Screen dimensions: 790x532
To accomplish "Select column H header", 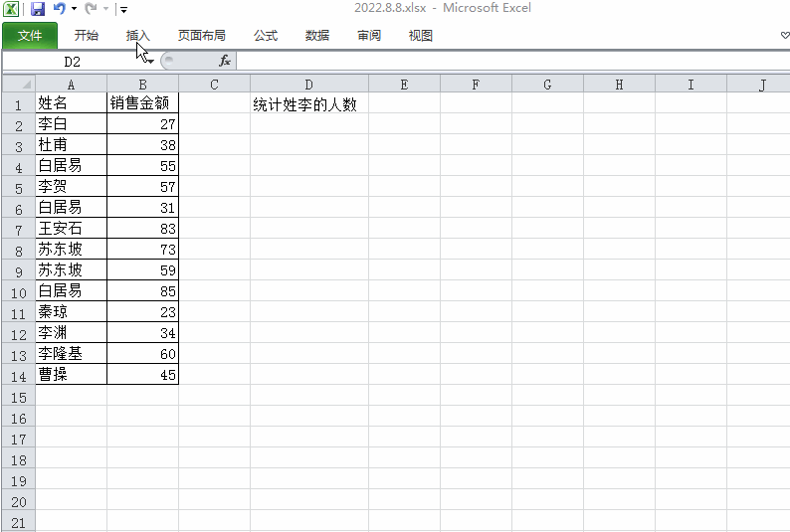I will [619, 85].
